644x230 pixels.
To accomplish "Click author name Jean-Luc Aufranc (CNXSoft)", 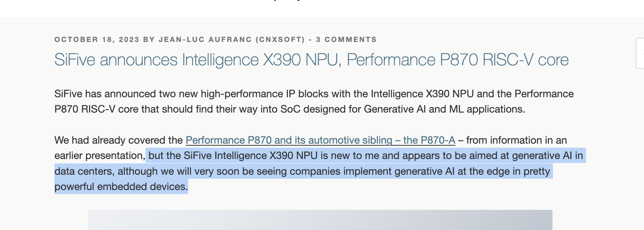I will pos(232,40).
